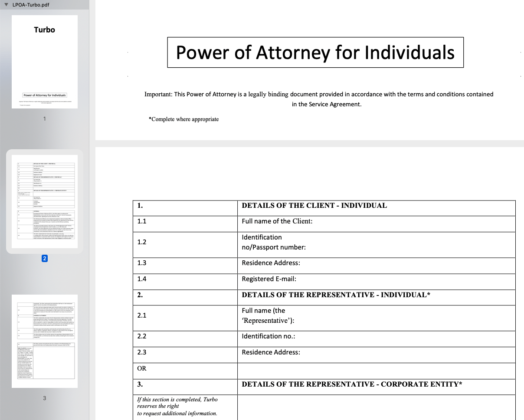Select the highlighted page 2 thumbnail

click(45, 200)
